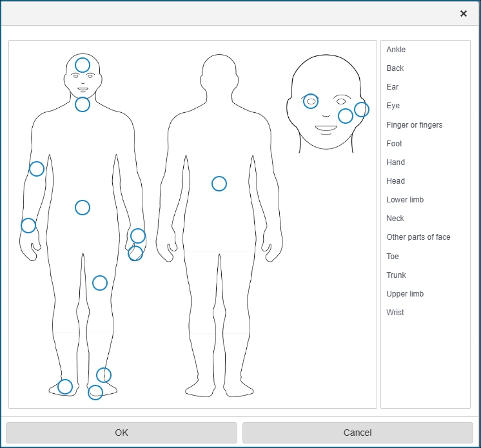The image size is (481, 448).
Task: Pick Hand in the body part list
Action: [x=396, y=162]
